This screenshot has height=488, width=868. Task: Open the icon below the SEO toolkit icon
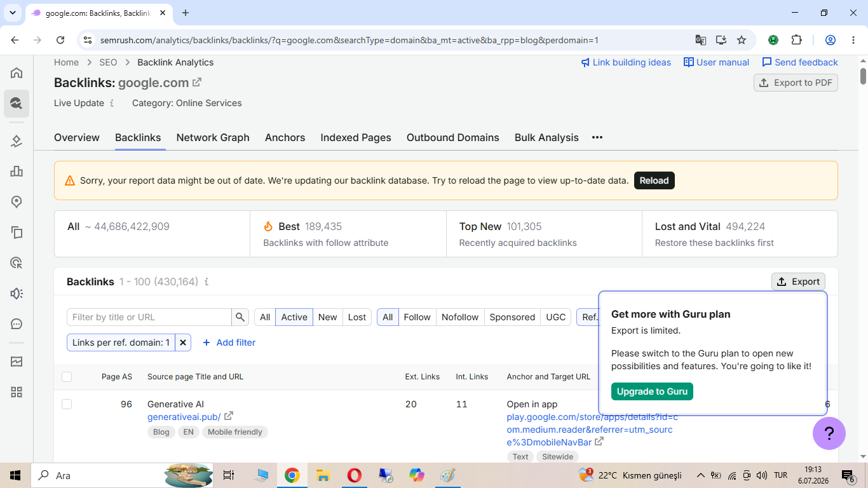point(17,140)
